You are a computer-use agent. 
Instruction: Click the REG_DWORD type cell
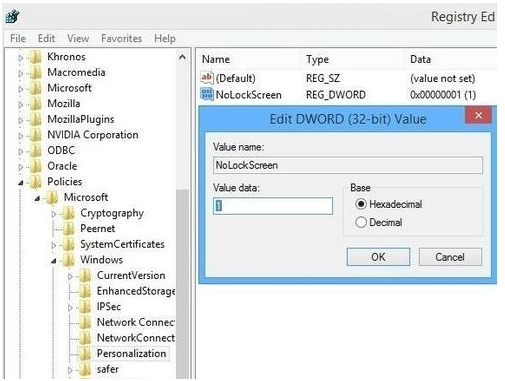click(336, 95)
